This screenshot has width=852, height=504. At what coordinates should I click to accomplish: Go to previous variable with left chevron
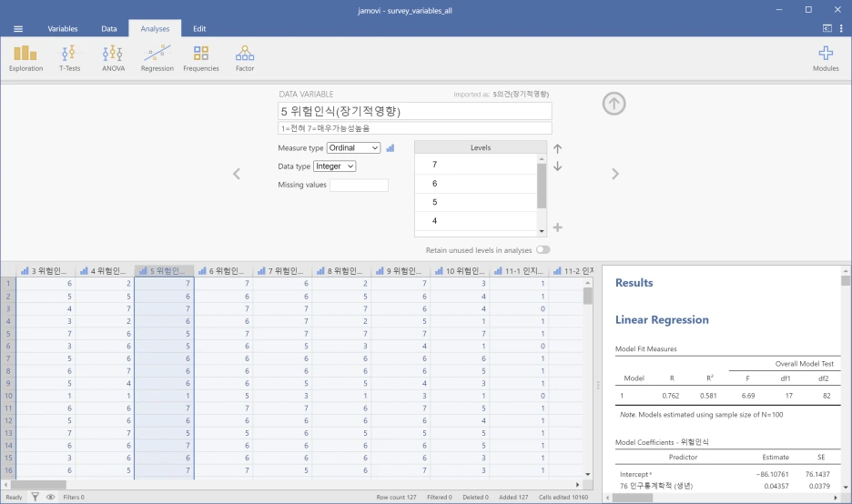pos(237,174)
